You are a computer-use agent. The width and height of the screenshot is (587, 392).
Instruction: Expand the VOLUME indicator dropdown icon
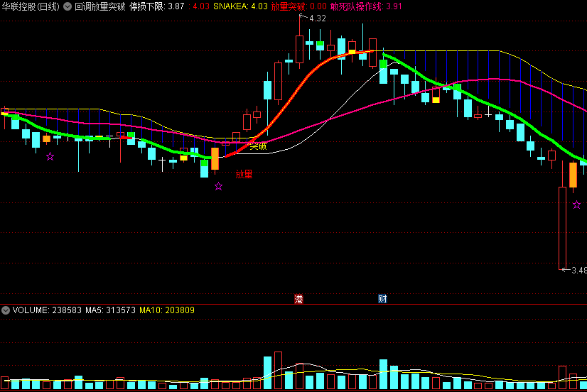pyautogui.click(x=6, y=310)
